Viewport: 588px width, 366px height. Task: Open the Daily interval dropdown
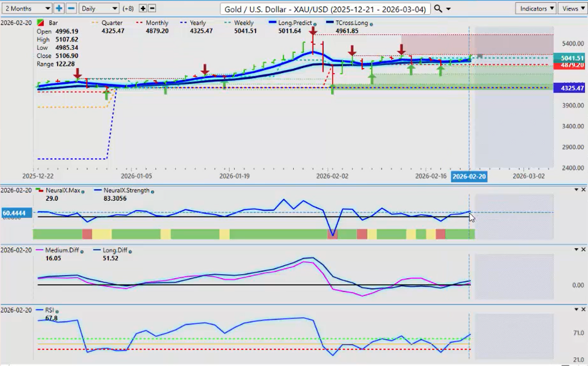tap(99, 9)
